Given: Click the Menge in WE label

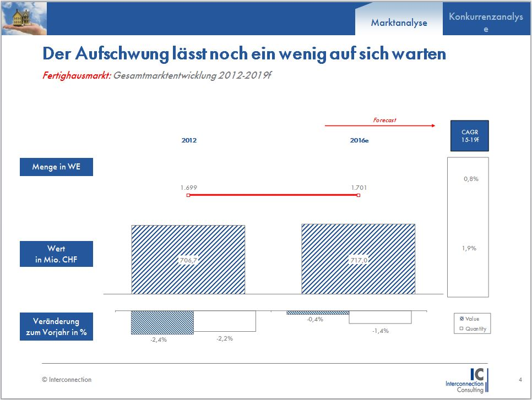Looking at the screenshot, I should coord(56,167).
